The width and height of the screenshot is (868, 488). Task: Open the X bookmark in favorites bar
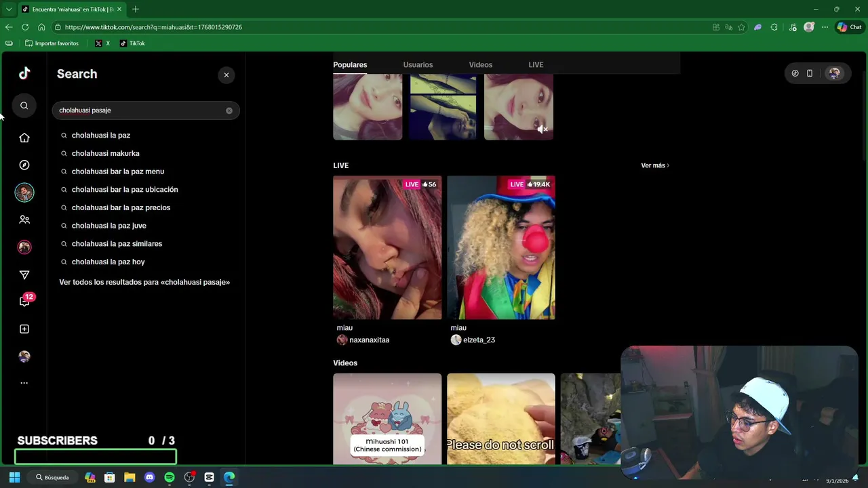click(102, 43)
